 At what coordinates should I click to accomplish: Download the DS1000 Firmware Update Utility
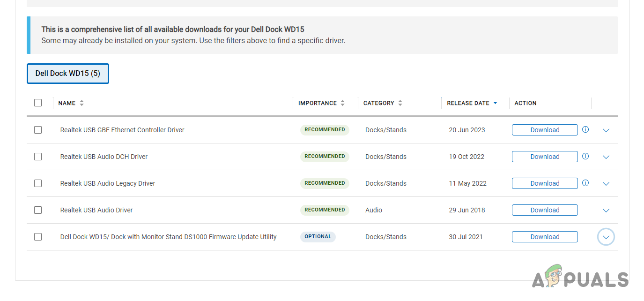pos(545,237)
